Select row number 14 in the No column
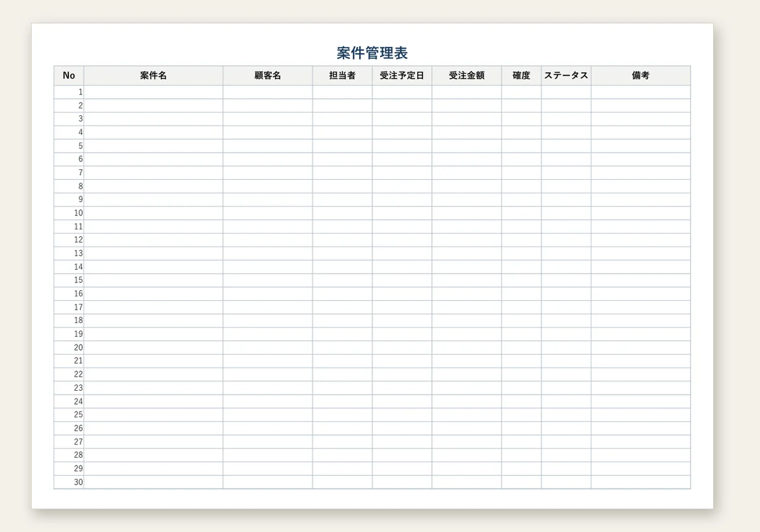 [69, 267]
